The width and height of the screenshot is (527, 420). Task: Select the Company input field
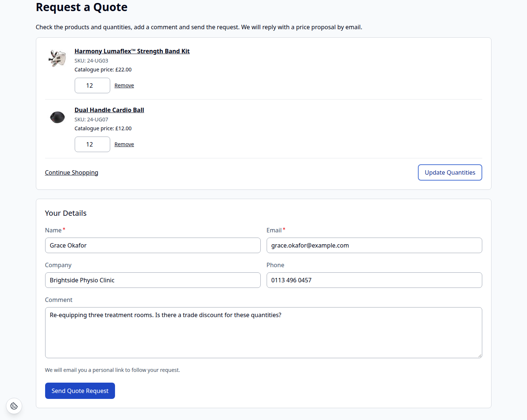(153, 280)
